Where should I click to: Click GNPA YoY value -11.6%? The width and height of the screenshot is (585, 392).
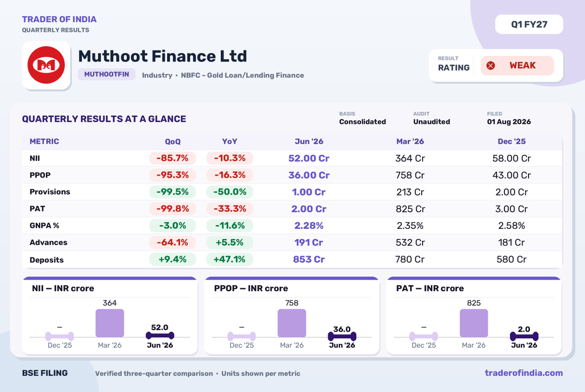[x=230, y=225]
